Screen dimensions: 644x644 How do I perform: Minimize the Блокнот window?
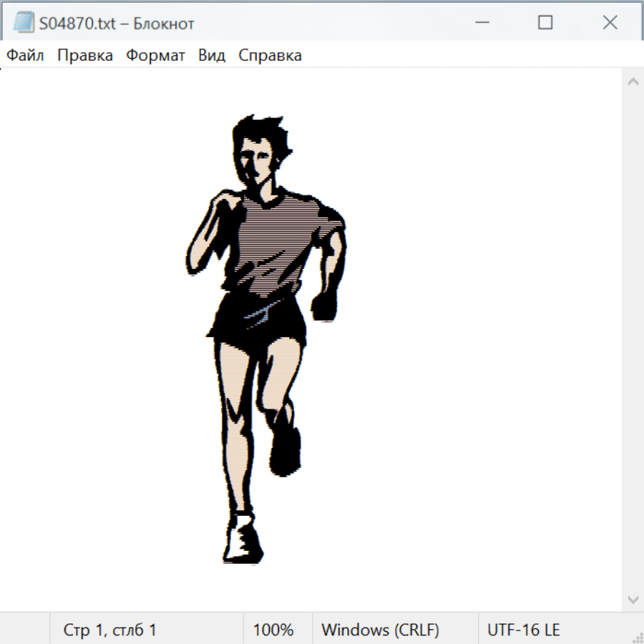click(481, 23)
